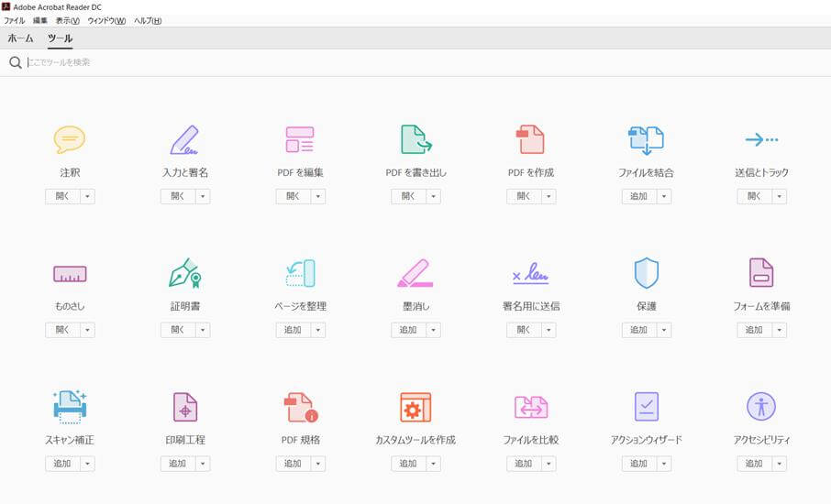
Task: Select the カスタムツールを作成 gear icon
Action: (415, 407)
